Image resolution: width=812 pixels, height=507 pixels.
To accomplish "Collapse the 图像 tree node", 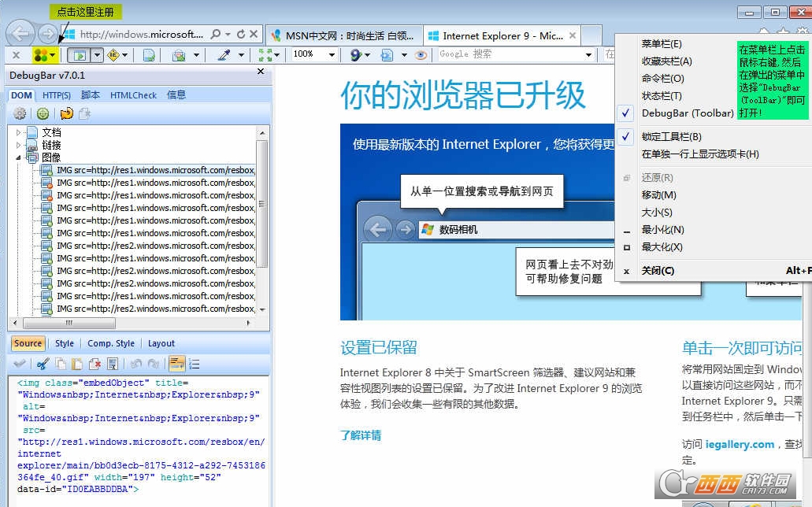I will [x=19, y=157].
